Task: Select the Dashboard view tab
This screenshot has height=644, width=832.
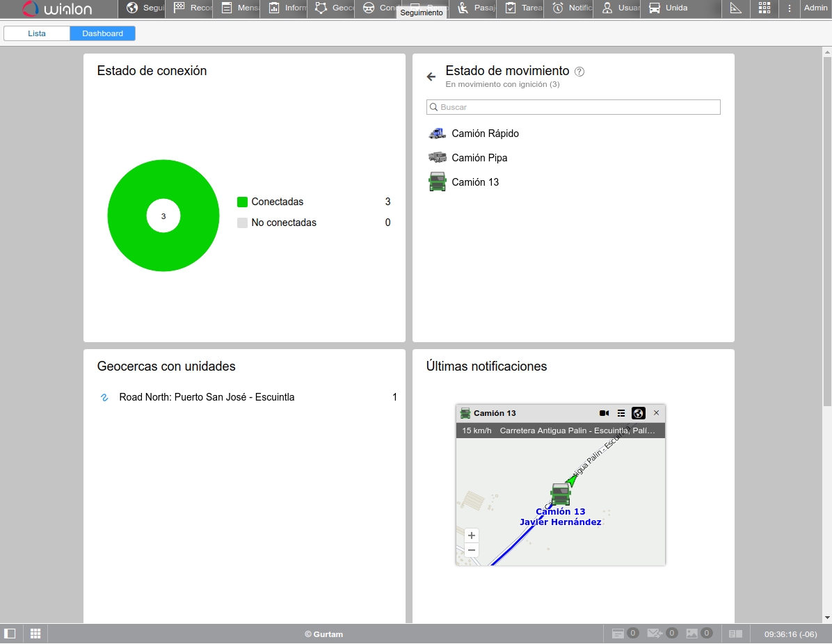Action: click(102, 33)
